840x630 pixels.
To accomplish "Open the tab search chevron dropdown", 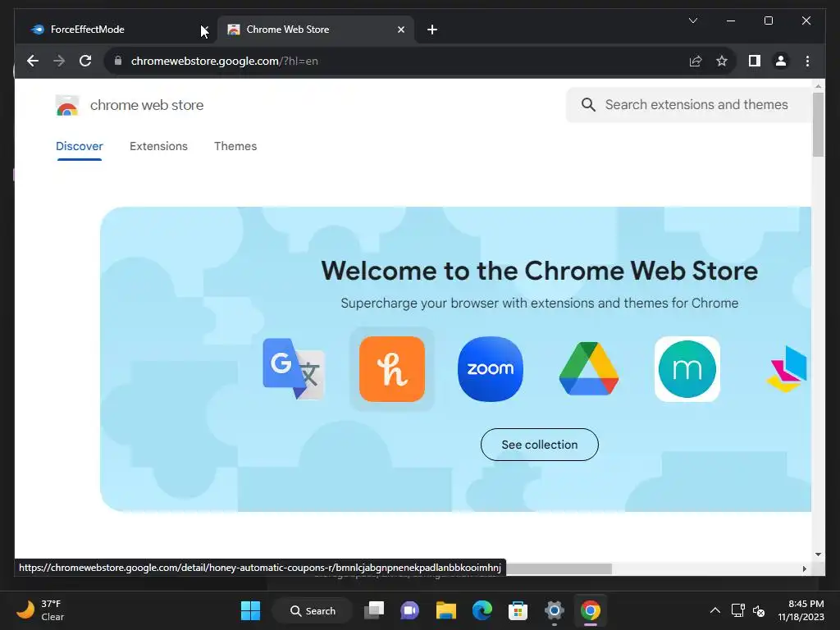I will click(x=692, y=21).
